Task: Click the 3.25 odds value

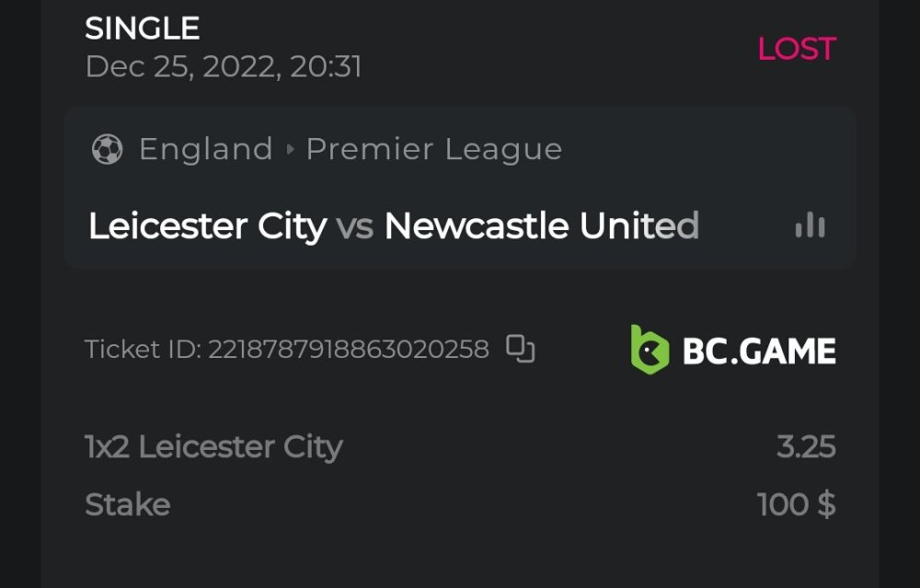Action: click(806, 447)
